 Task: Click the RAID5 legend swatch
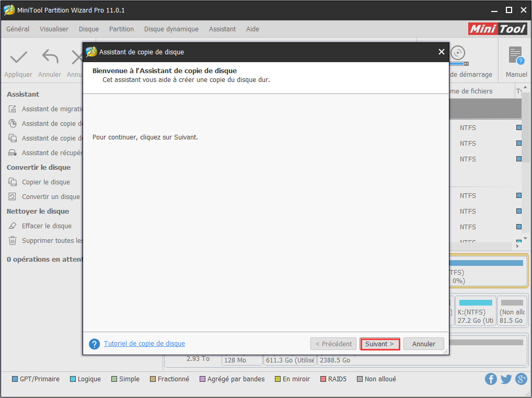[323, 379]
